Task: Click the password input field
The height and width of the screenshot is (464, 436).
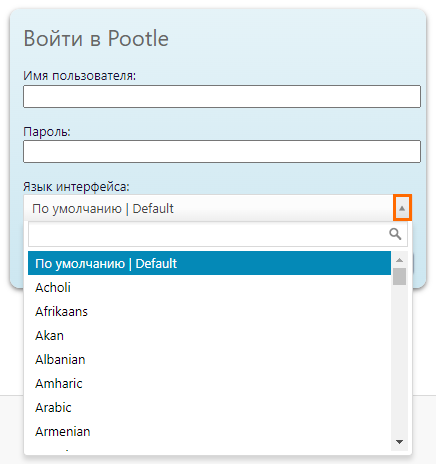Action: 222,152
